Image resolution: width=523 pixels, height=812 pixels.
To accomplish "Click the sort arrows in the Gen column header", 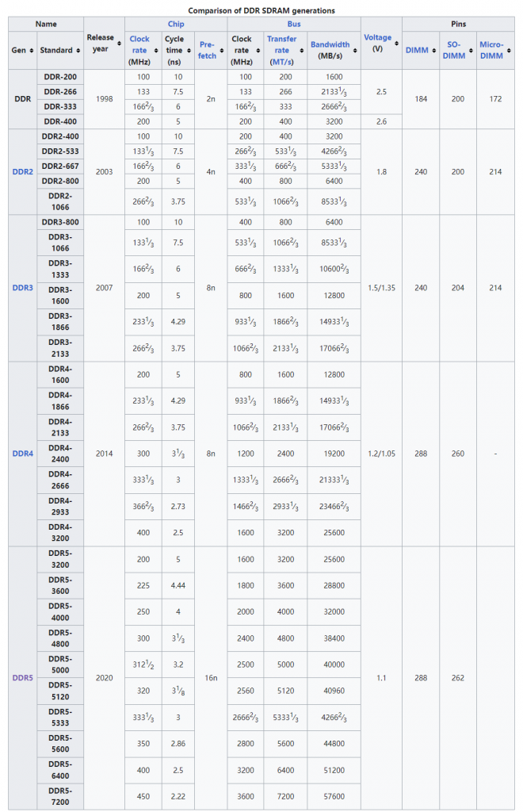I will pyautogui.click(x=30, y=51).
